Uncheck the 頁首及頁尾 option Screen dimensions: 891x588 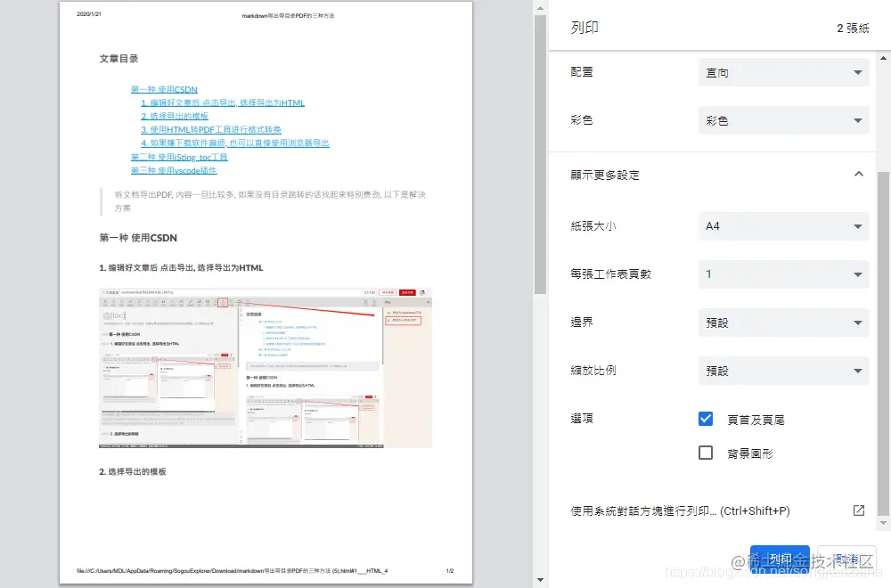[x=706, y=418]
